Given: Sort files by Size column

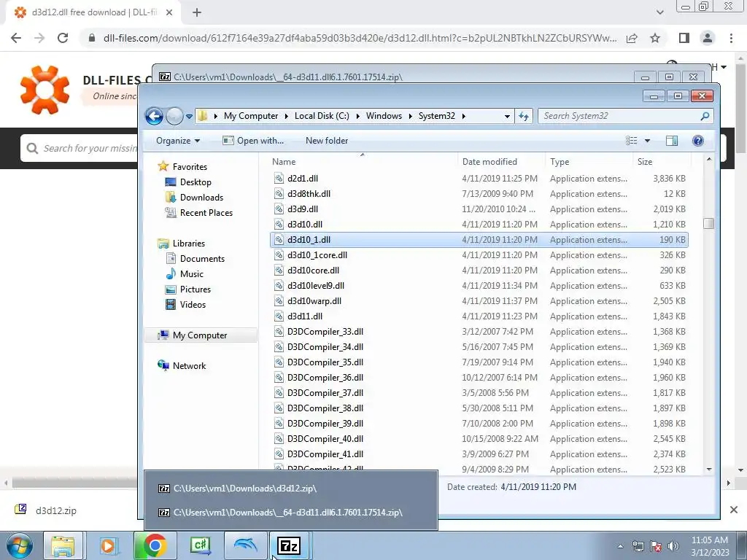Looking at the screenshot, I should pyautogui.click(x=661, y=161).
